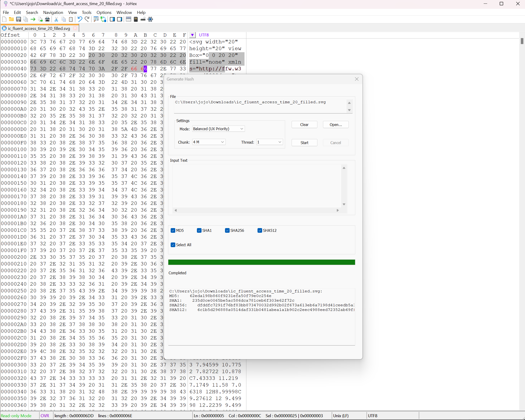525x420 pixels.
Task: Click the memory chip toolbar icon
Action: pos(136,19)
